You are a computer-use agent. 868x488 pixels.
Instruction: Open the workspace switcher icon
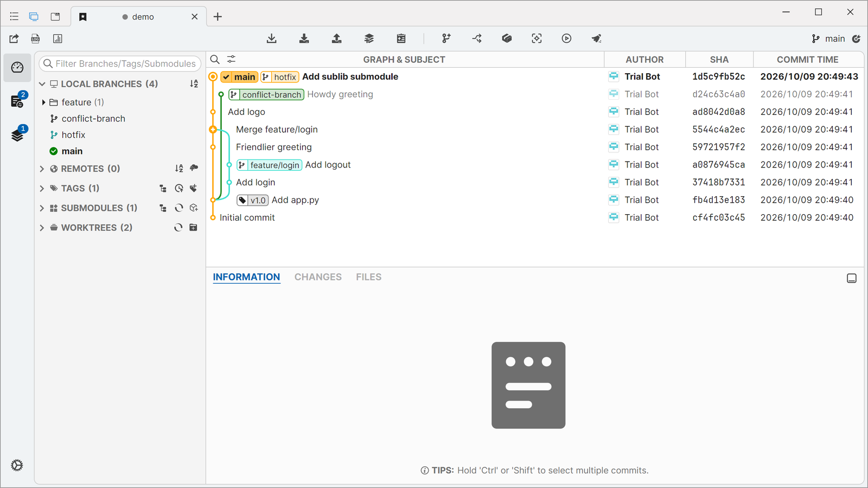point(34,17)
